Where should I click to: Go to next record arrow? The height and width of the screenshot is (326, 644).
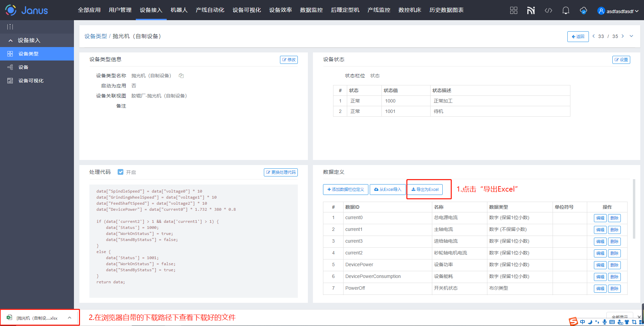tap(622, 36)
